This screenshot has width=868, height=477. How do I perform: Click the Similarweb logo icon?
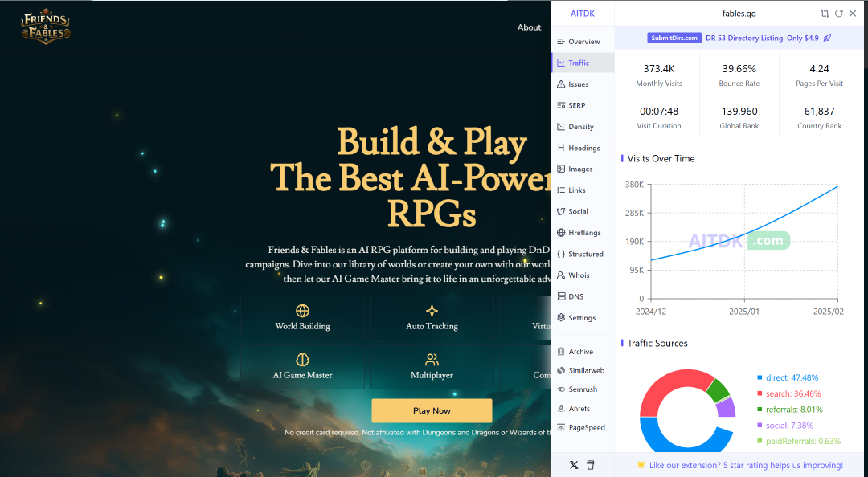[x=561, y=371]
